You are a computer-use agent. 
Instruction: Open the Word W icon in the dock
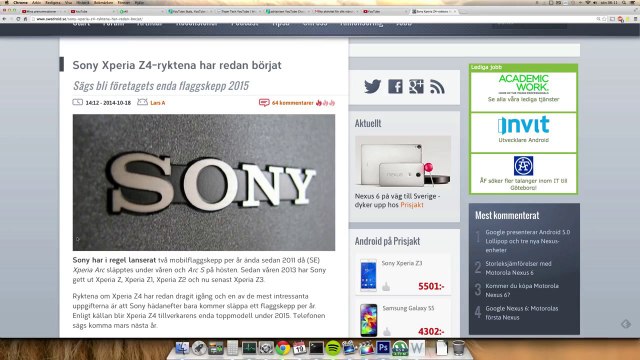pyautogui.click(x=416, y=348)
